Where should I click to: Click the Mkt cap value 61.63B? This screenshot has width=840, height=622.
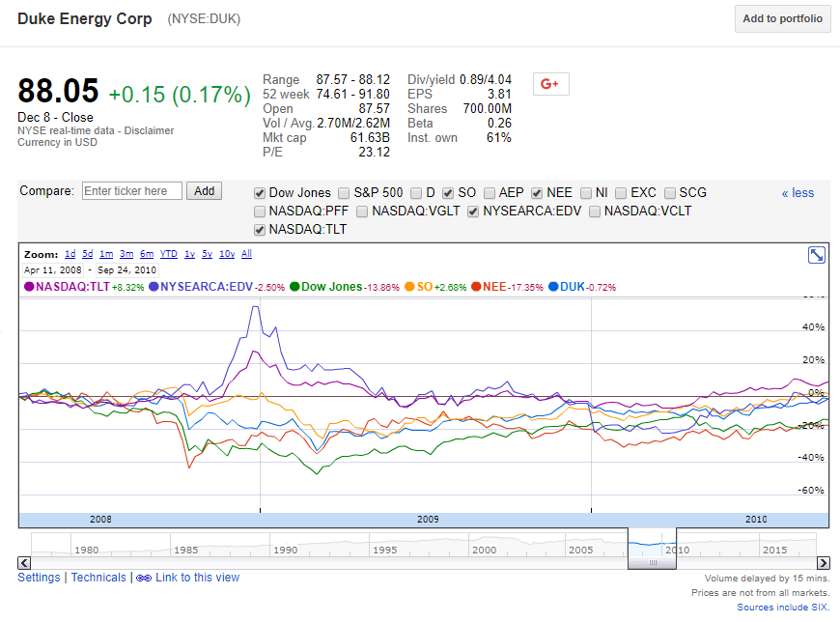click(x=370, y=138)
